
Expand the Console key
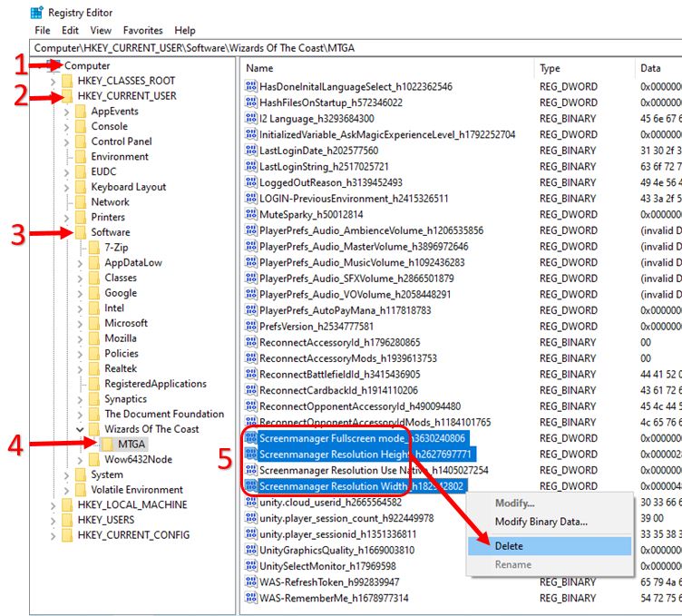click(x=66, y=127)
